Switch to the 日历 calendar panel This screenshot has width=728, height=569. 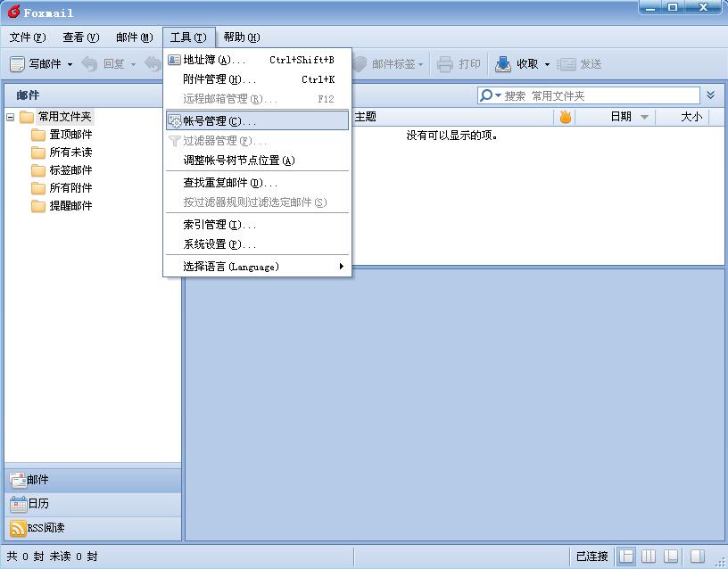point(93,504)
